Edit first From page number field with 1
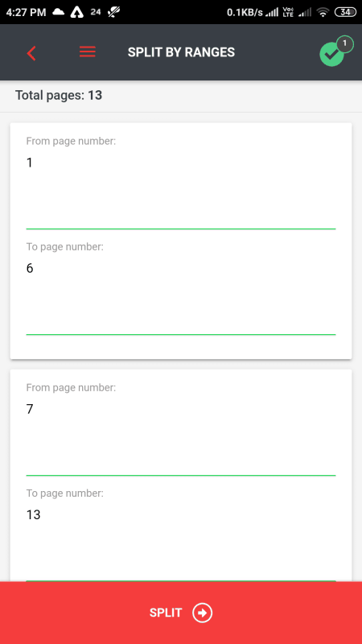 point(181,189)
